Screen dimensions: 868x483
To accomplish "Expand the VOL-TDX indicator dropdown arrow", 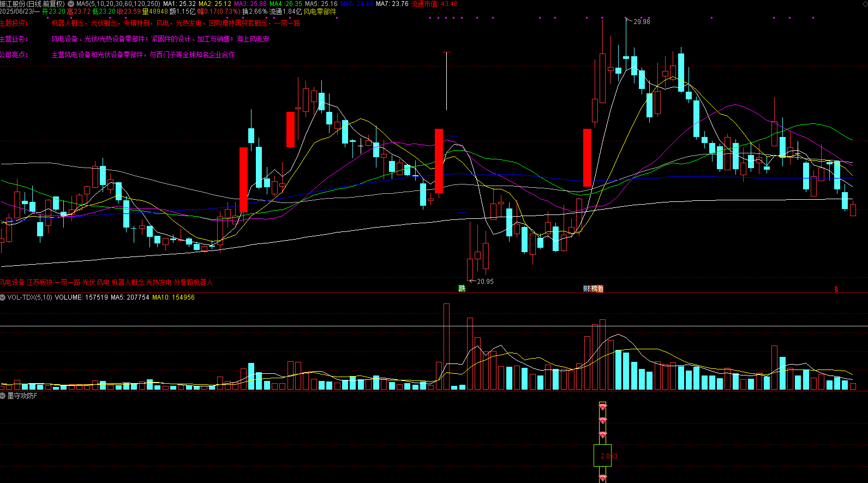I will (x=3, y=297).
